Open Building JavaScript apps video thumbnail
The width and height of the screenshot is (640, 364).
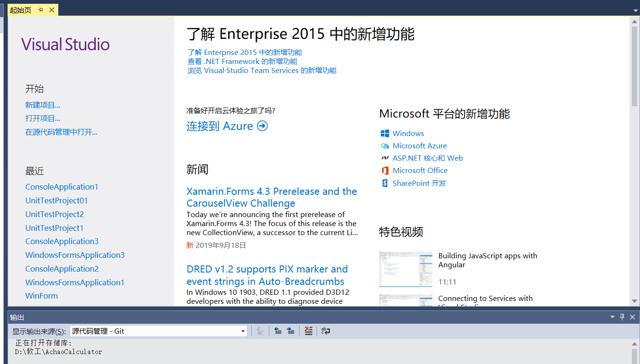406,269
